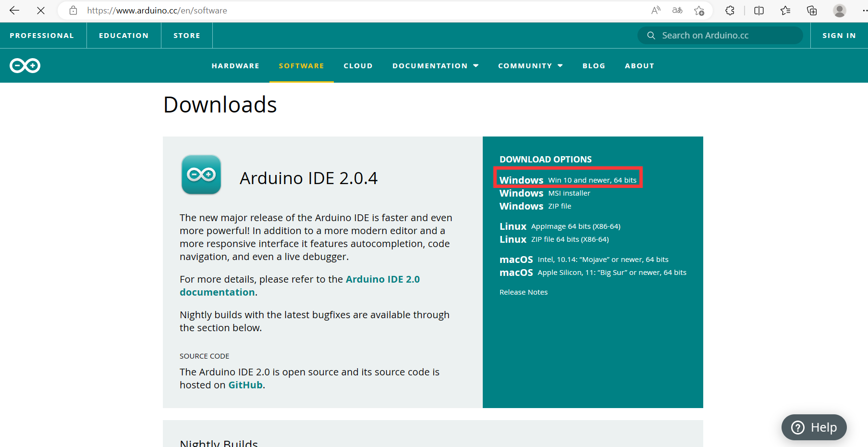This screenshot has height=447, width=868.
Task: Click the SOURCE CODE label
Action: pyautogui.click(x=205, y=356)
